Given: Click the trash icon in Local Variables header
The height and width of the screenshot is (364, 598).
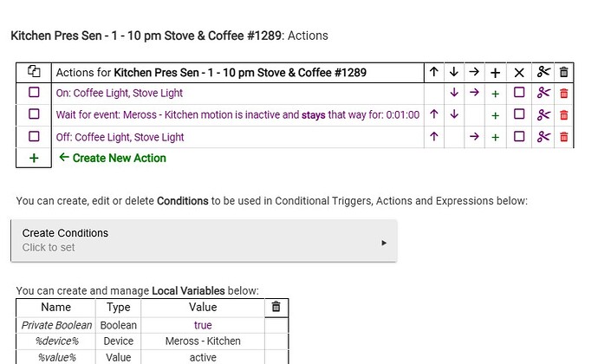Looking at the screenshot, I should click(276, 307).
